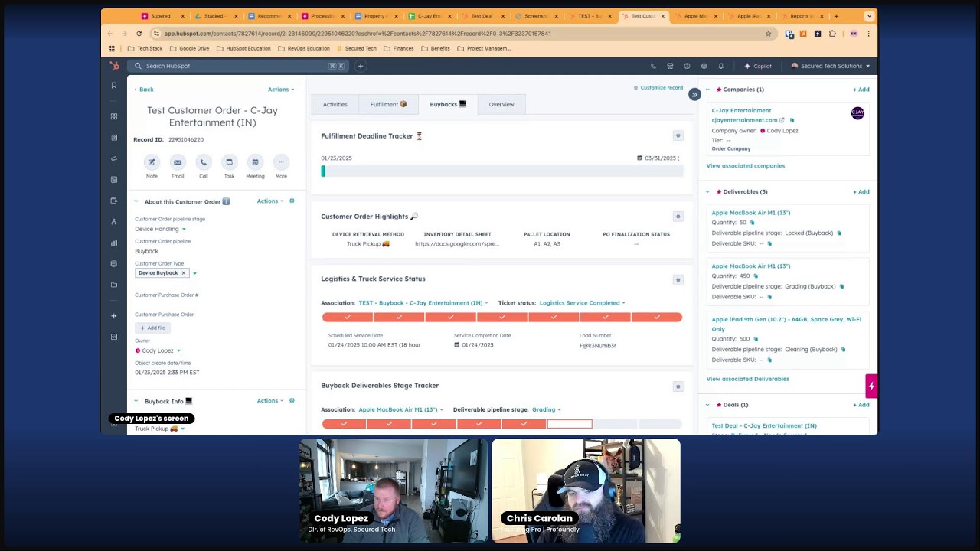This screenshot has width=980, height=551.
Task: Click the Fulfillment Deadline Tracker card settings icon
Action: coord(678,135)
